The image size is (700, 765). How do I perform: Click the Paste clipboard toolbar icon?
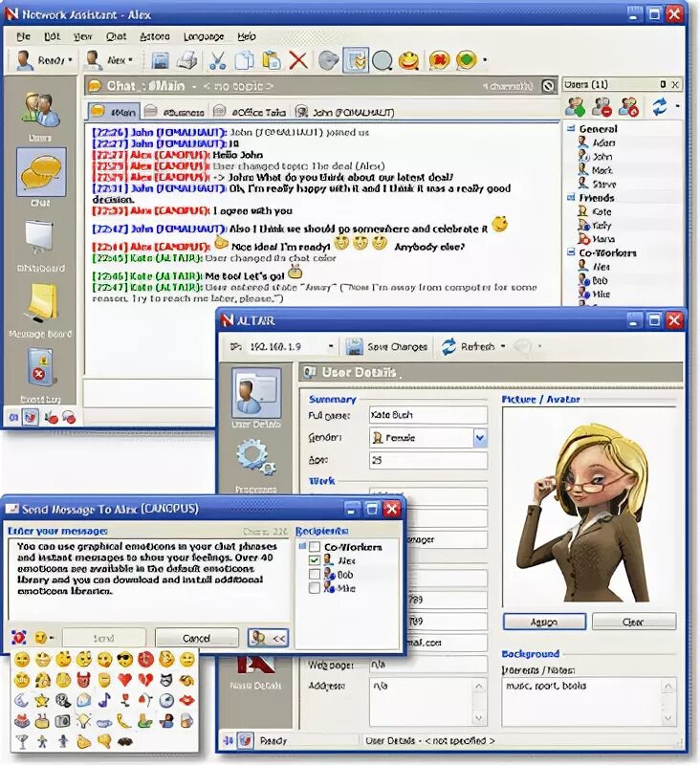tap(271, 60)
